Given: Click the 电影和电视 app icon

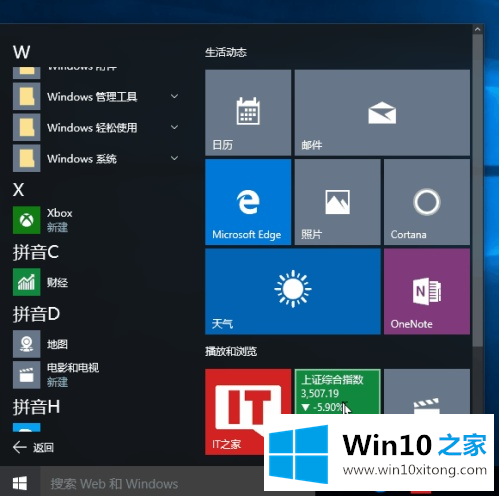Looking at the screenshot, I should point(27,375).
